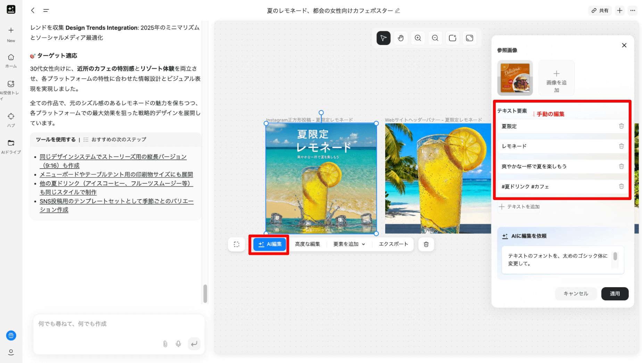Screen dimensions: 644x363
Task: Click the zoom out magnifier icon
Action: pyautogui.click(x=435, y=38)
